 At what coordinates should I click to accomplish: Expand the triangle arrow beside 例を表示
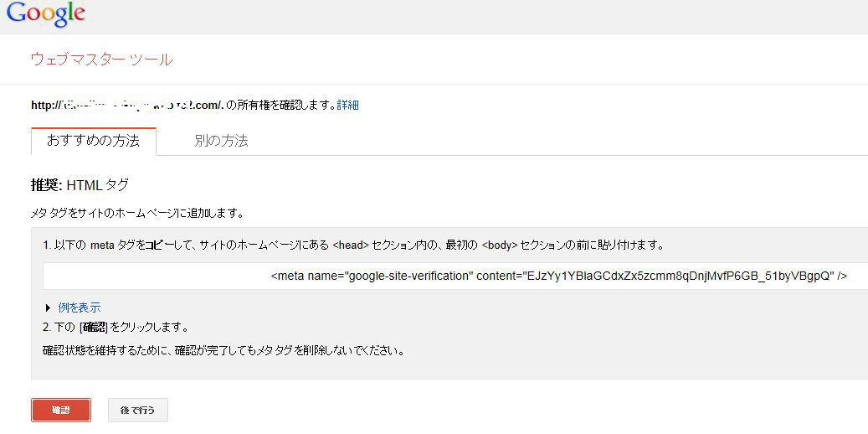(x=49, y=307)
